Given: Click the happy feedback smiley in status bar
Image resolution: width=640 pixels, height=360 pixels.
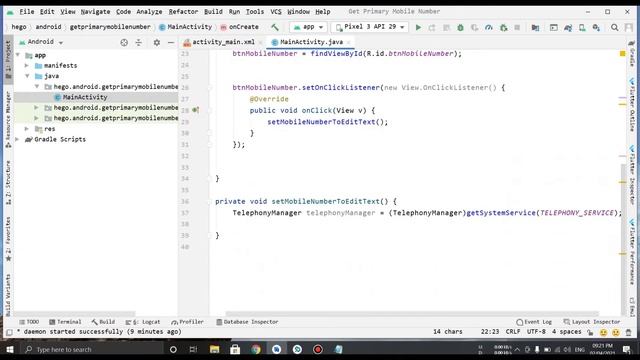Looking at the screenshot, I should coord(603,332).
